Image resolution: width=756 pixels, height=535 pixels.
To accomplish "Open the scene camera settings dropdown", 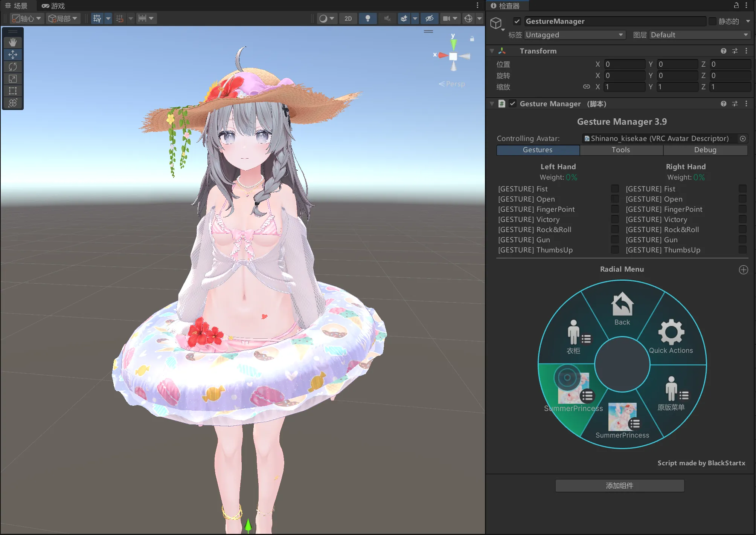I will tap(450, 18).
